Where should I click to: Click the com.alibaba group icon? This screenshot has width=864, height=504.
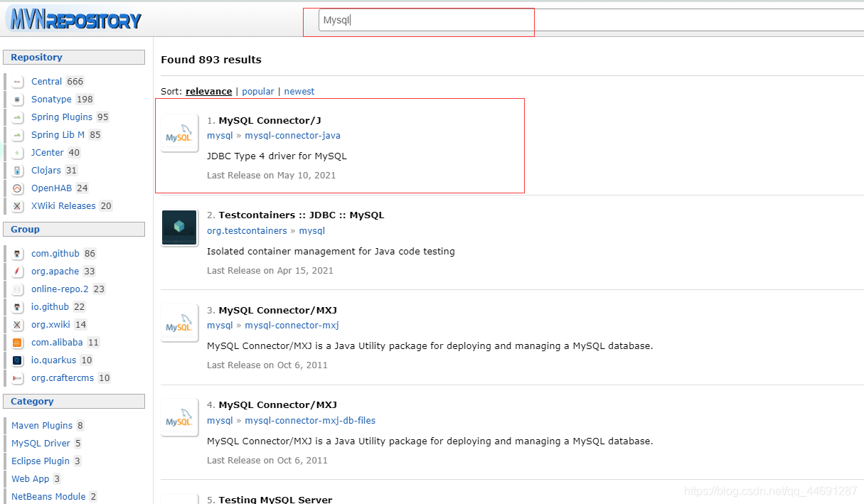(18, 343)
